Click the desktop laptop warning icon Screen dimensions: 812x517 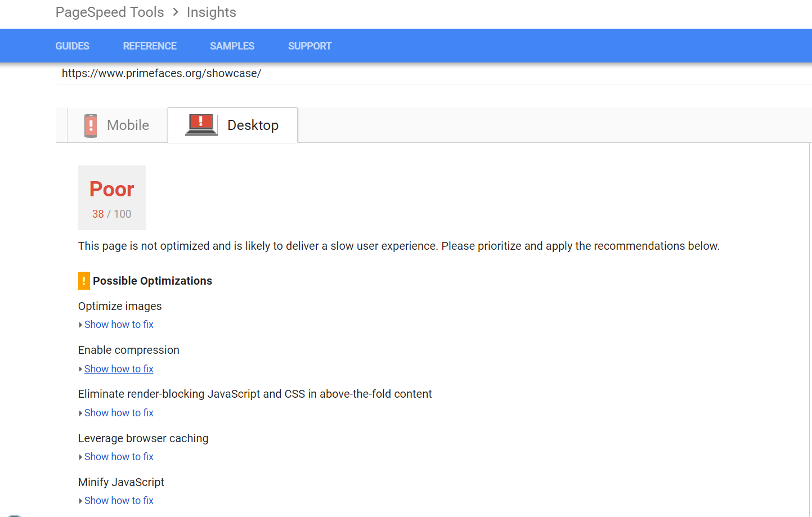point(200,123)
